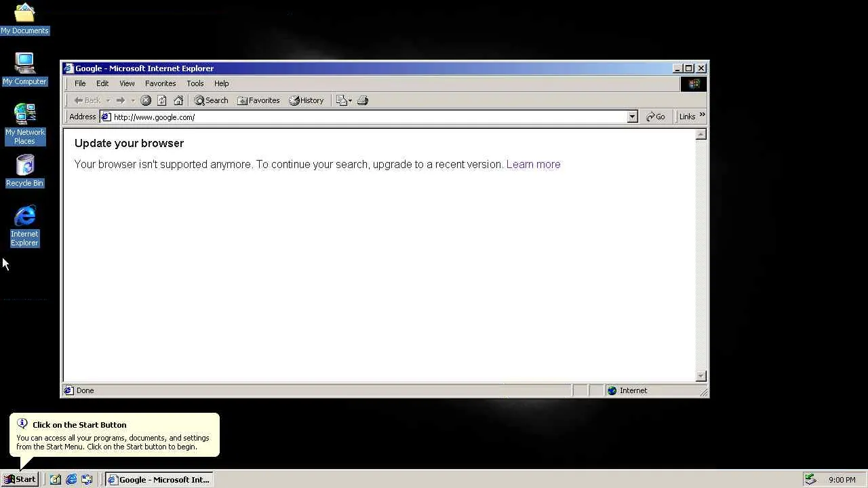Expand the Forward history dropdown arrow

[133, 100]
